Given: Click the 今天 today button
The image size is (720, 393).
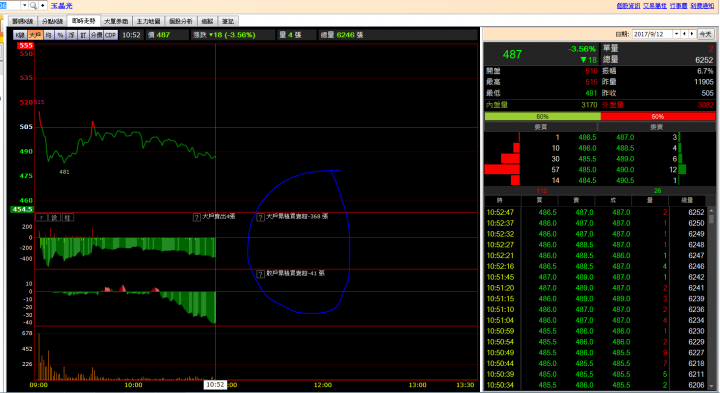Looking at the screenshot, I should 705,34.
